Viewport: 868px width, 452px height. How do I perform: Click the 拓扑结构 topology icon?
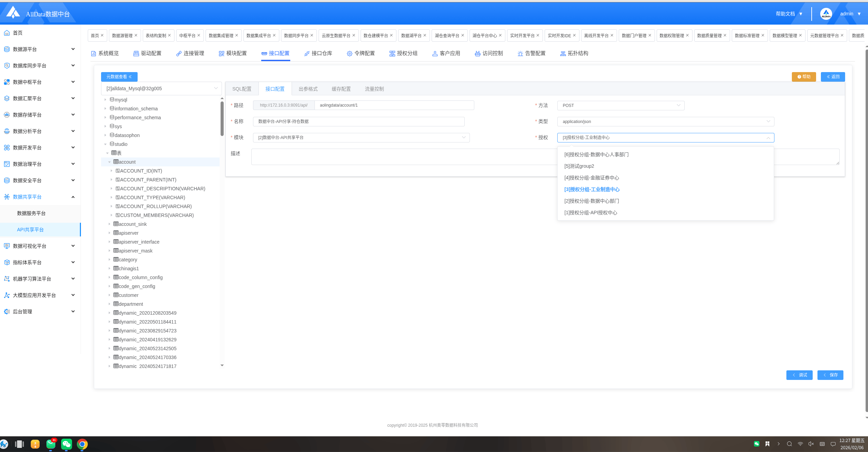coord(563,54)
